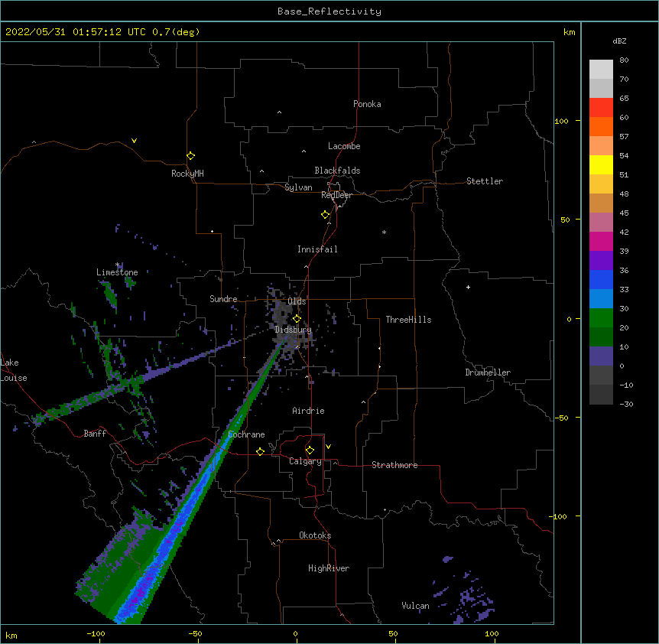Screen dimensions: 659x644
Task: Click the yellow diamond marker south of RedDeer
Action: pyautogui.click(x=325, y=215)
